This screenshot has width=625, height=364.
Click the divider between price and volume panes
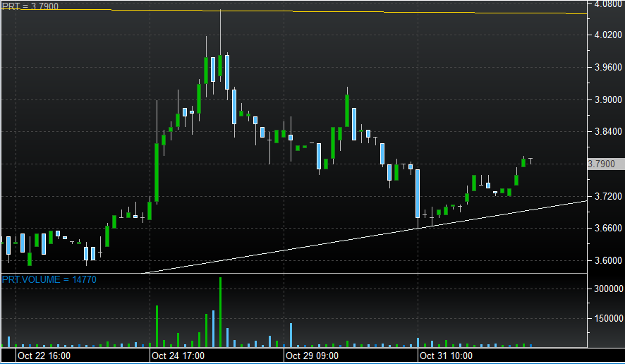[293, 273]
